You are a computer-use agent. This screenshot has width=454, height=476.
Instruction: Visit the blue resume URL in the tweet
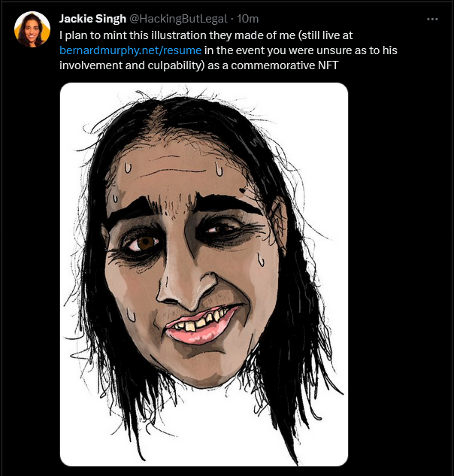[x=131, y=50]
